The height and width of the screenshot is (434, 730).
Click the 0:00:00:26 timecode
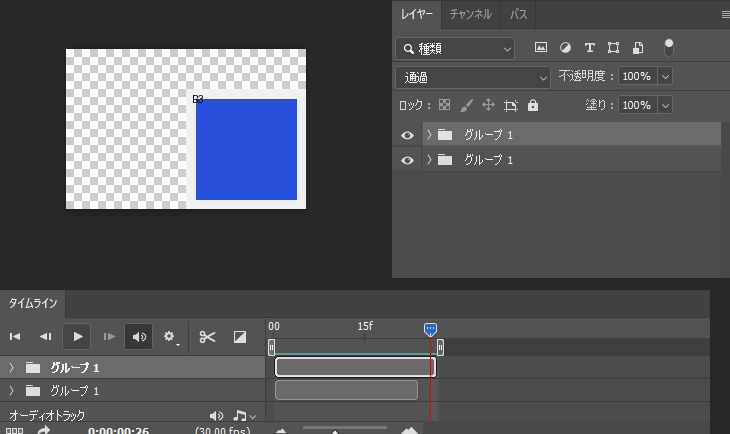click(x=118, y=431)
